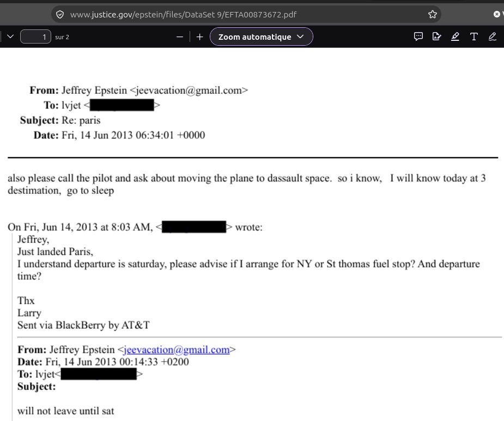The image size is (504, 421).
Task: Click 'Date: Fri, 14 Jun 2013 00:14:33 +0200'
Action: coord(103,362)
